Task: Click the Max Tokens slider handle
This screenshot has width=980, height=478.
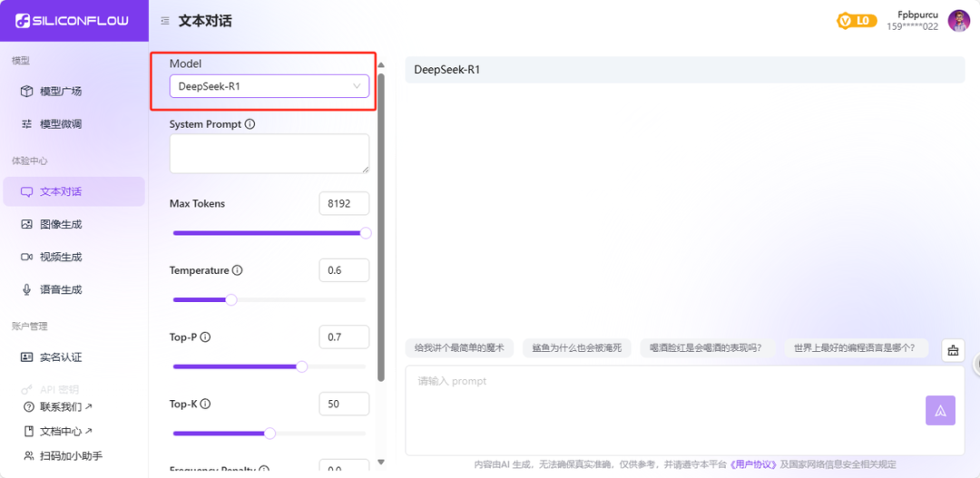Action: pos(366,233)
